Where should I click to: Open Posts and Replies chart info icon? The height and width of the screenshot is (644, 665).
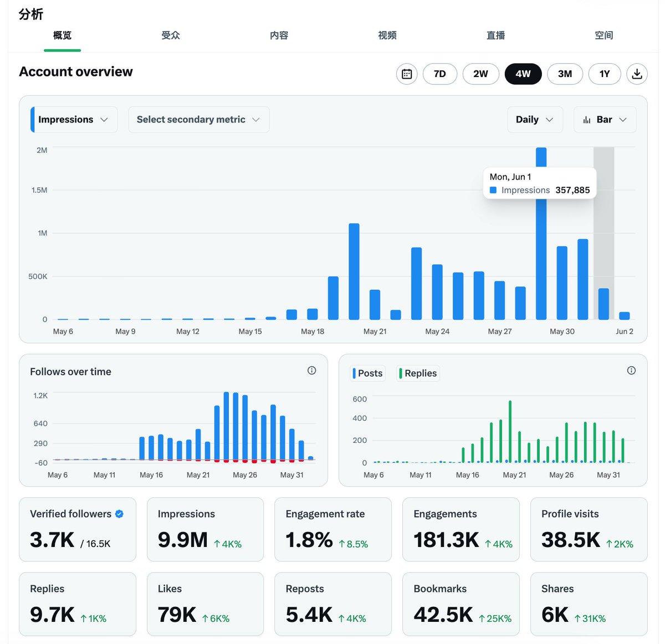(x=631, y=371)
